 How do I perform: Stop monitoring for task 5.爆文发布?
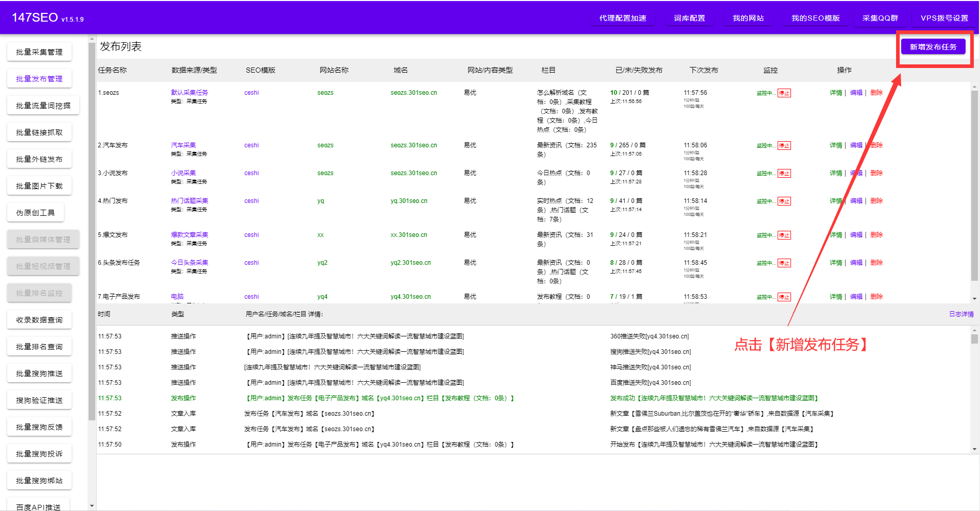pos(784,235)
